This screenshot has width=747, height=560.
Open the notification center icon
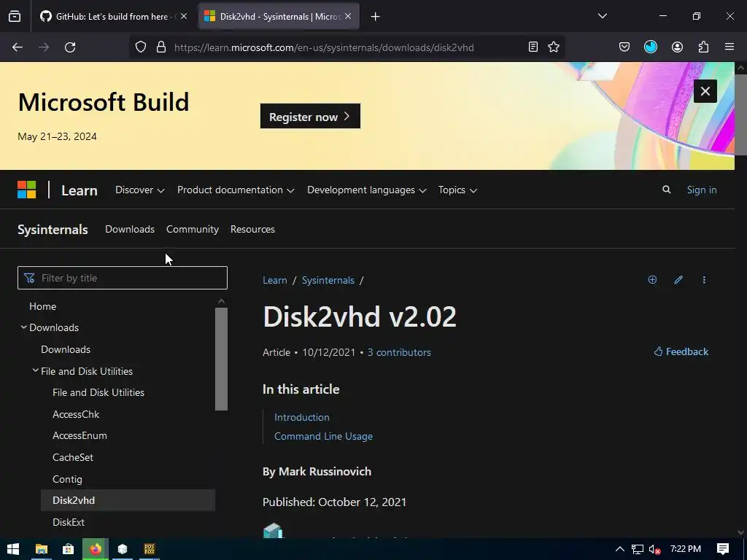(x=722, y=549)
